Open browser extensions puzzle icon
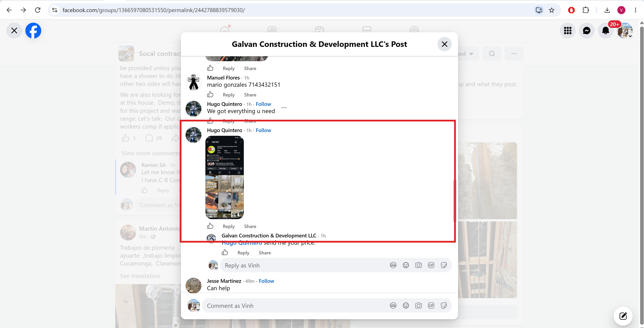The width and height of the screenshot is (644, 328). coord(586,10)
